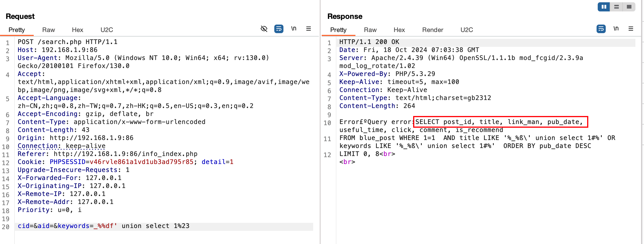Image resolution: width=644 pixels, height=244 pixels.
Task: Click the response Content-Type gb2312 line
Action: (x=415, y=98)
